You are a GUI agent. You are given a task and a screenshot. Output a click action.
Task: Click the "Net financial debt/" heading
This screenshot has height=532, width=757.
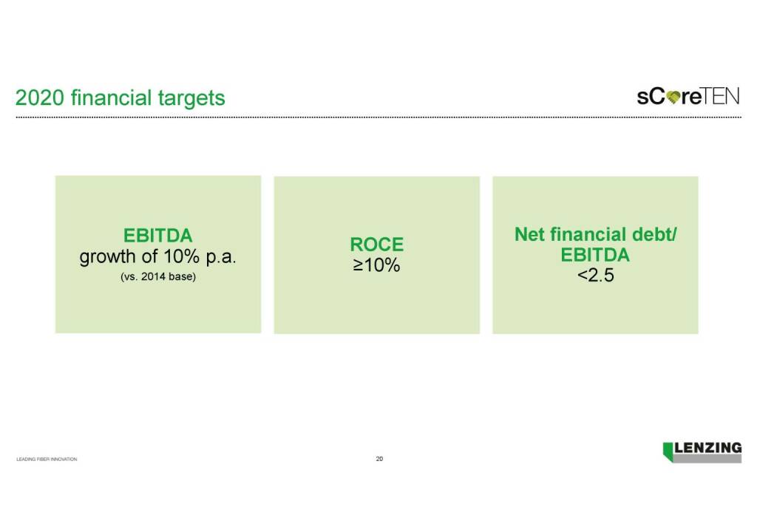595,235
